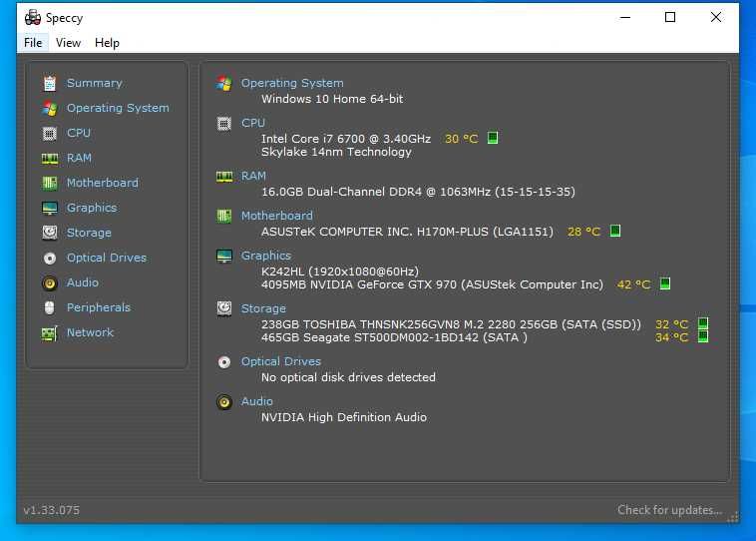Click the 42 °C graphics temperature value
Image resolution: width=756 pixels, height=541 pixels.
click(x=634, y=284)
